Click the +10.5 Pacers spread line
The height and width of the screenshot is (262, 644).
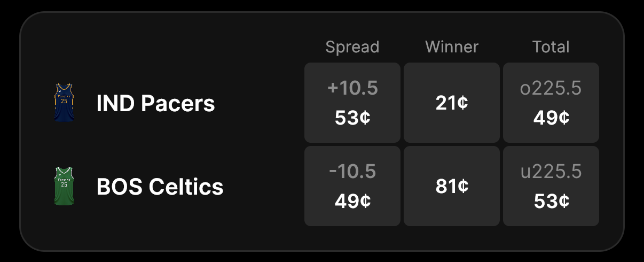pyautogui.click(x=352, y=89)
